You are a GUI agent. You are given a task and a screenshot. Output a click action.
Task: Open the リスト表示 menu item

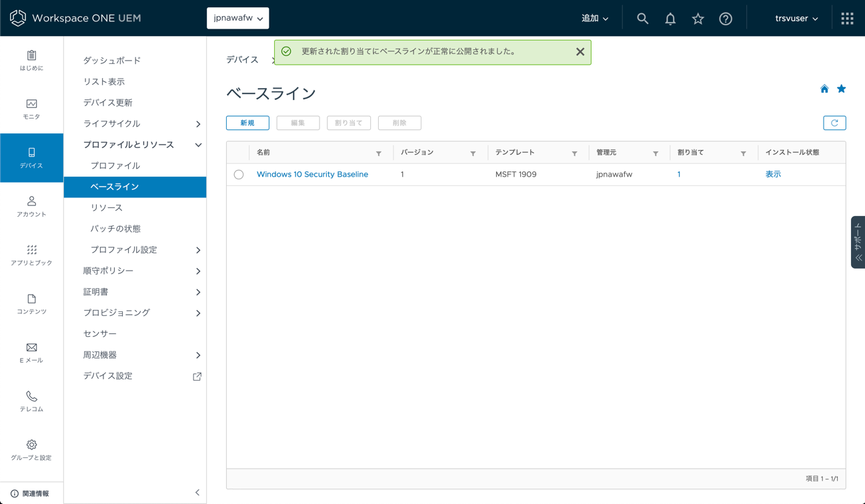tap(104, 81)
